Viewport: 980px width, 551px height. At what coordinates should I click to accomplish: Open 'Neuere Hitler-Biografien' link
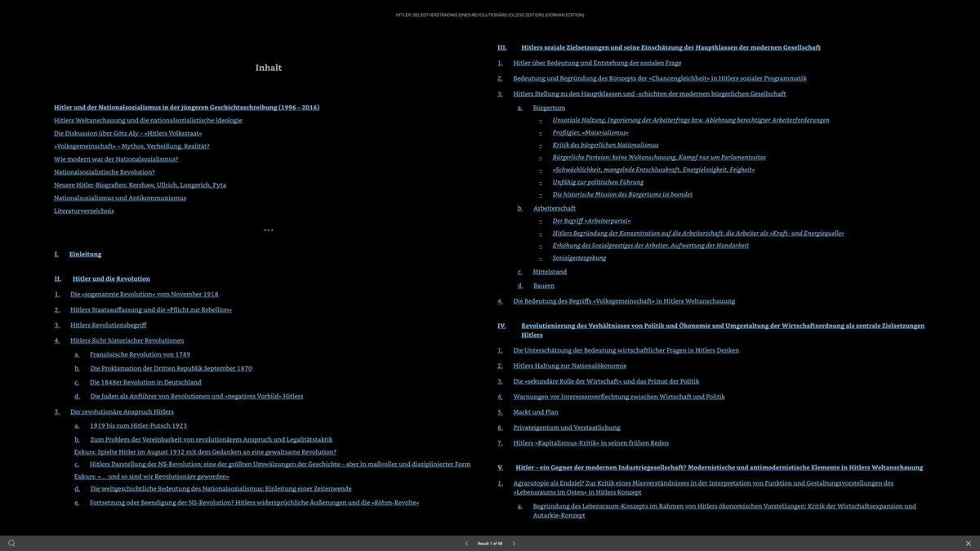click(140, 184)
